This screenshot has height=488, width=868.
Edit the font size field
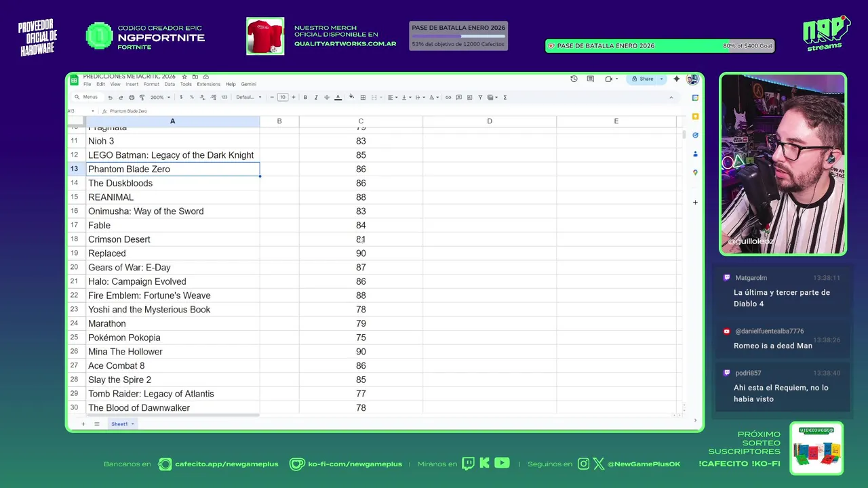(x=283, y=97)
